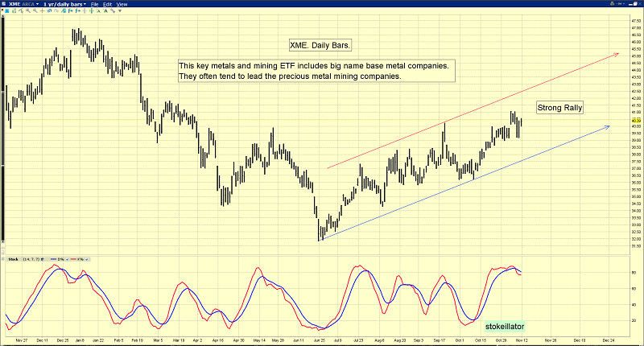Viewport: 644px width, 346px height.
Task: Select the Strong Rally annotation box
Action: (559, 107)
